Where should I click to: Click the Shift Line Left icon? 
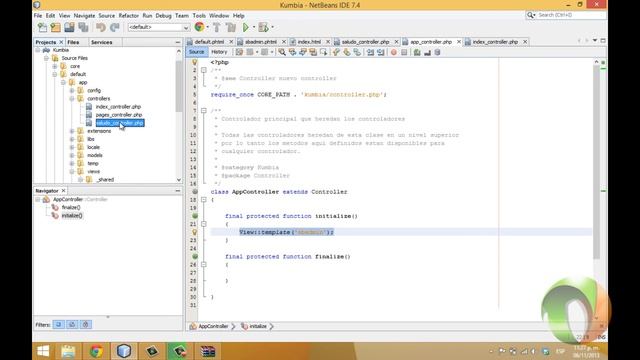tap(370, 52)
